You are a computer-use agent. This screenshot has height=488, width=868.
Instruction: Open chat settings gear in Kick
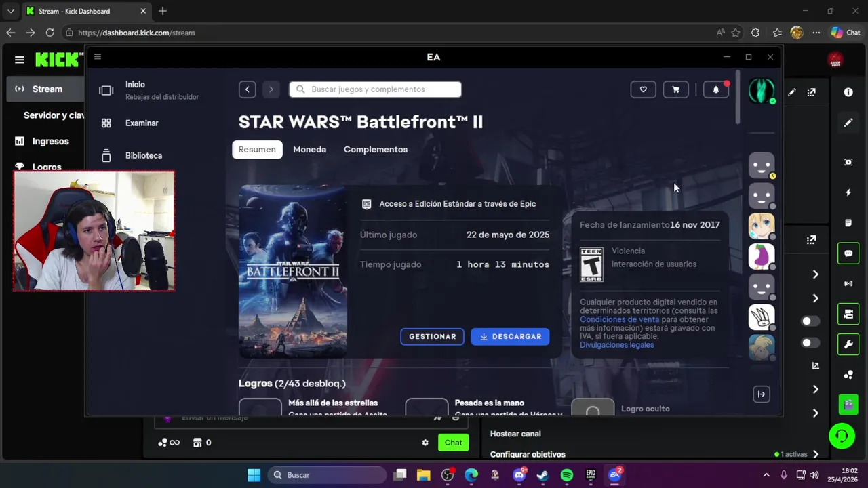coord(425,443)
